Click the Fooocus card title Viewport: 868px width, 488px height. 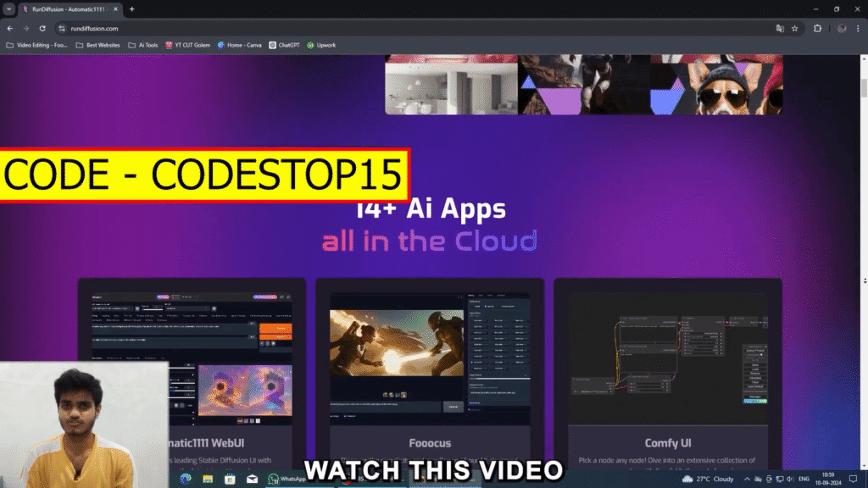coord(430,443)
